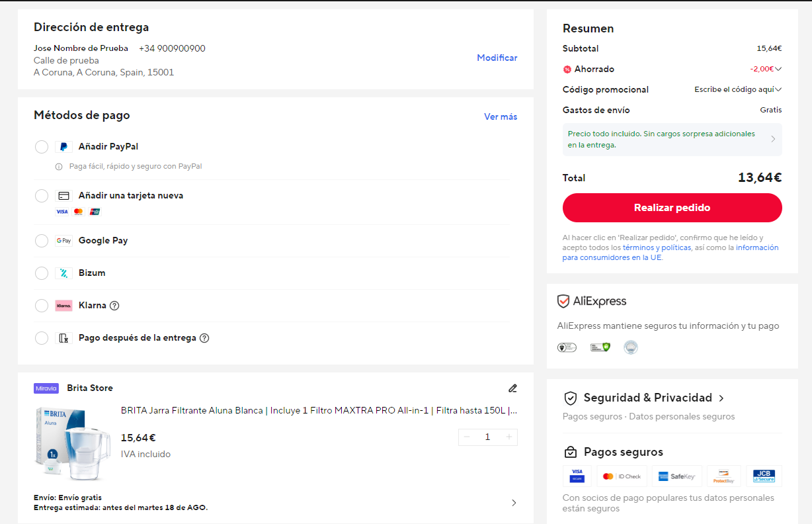Select the Klarna radio button
Viewport: 812px width, 524px height.
point(42,306)
